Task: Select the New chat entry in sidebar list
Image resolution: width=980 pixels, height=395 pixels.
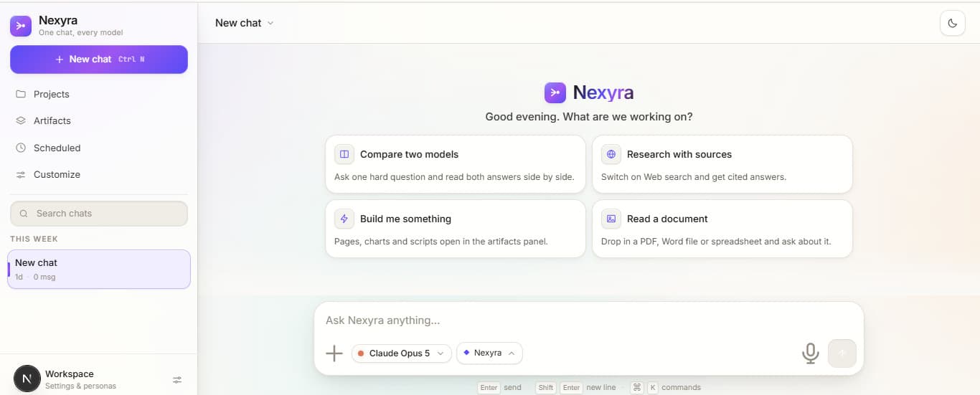Action: [x=99, y=270]
